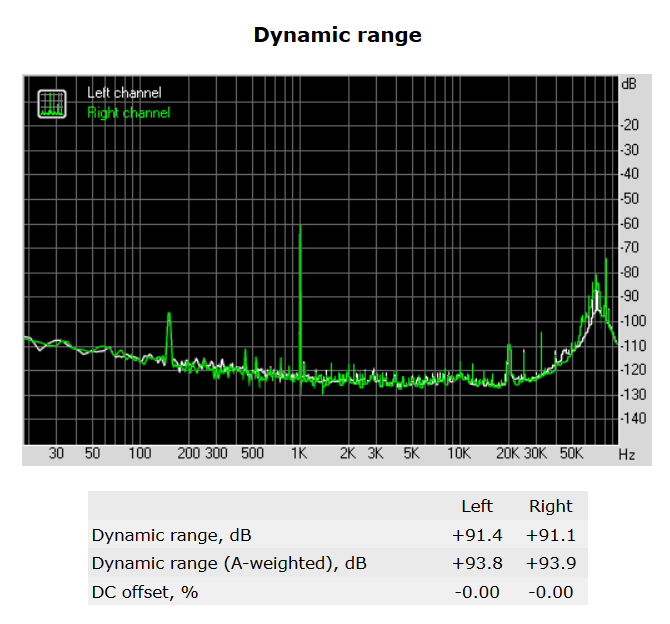Click the 5K frequency axis label
This screenshot has width=670, height=624.
pyautogui.click(x=411, y=453)
